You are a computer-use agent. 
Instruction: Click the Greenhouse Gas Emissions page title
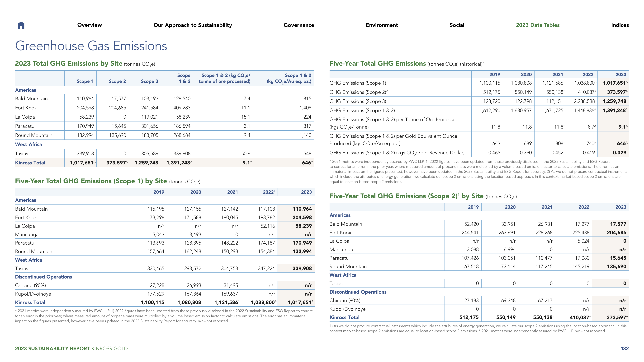(x=91, y=46)
